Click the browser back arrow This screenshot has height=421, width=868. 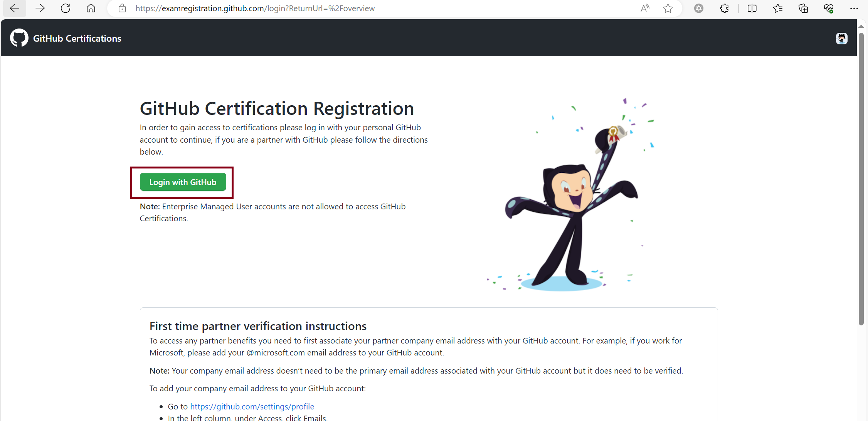(15, 8)
